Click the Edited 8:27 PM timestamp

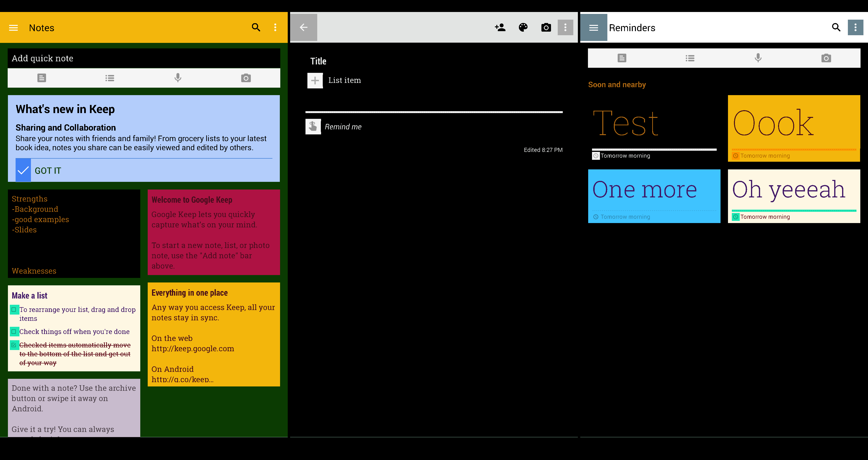543,150
